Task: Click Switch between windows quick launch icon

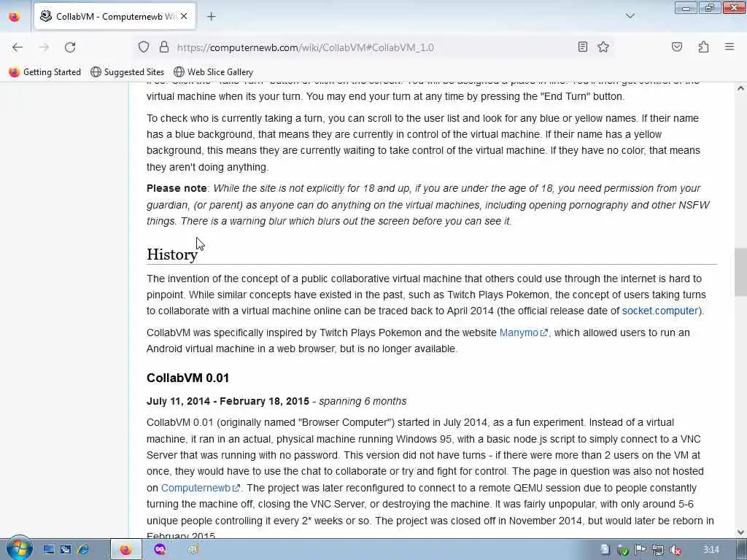Action: [66, 550]
